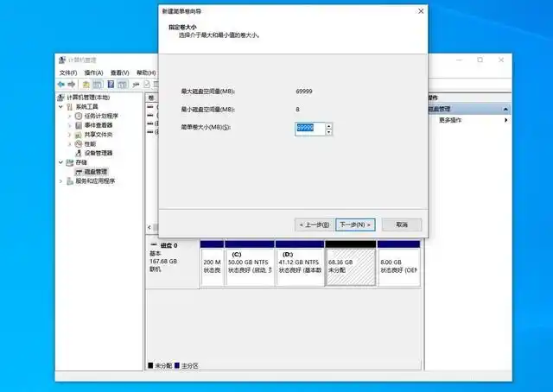Expand the 服务和应用程序 tree node
This screenshot has width=553, height=392.
pyautogui.click(x=60, y=180)
